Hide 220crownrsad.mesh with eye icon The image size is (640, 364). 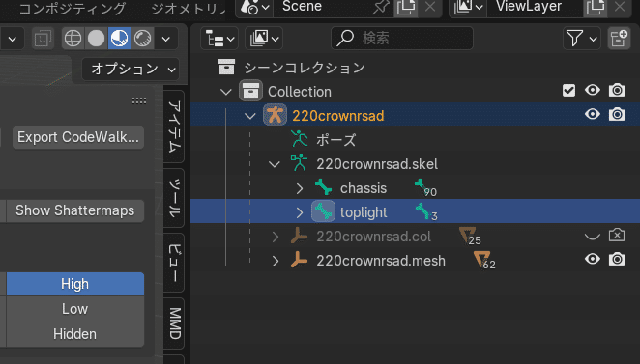(593, 260)
